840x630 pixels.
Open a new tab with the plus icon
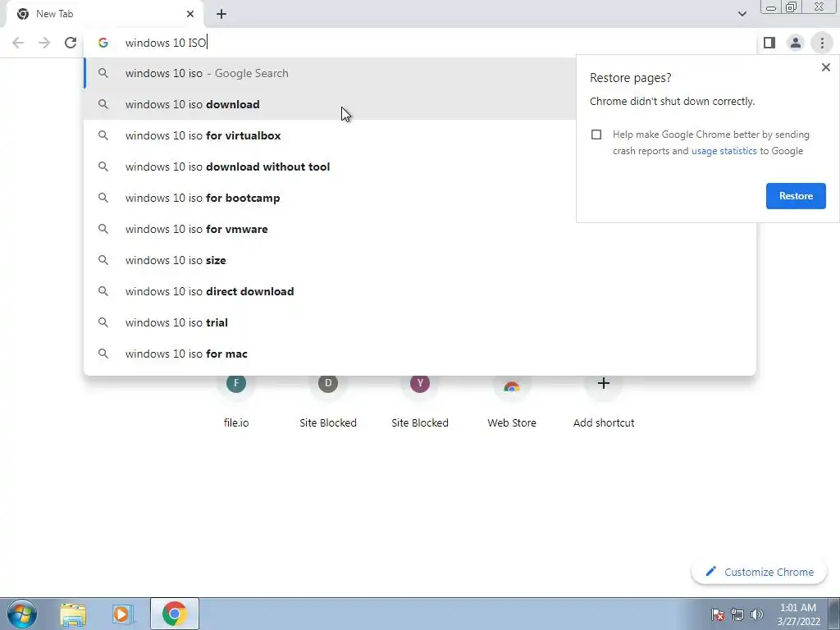[x=221, y=14]
